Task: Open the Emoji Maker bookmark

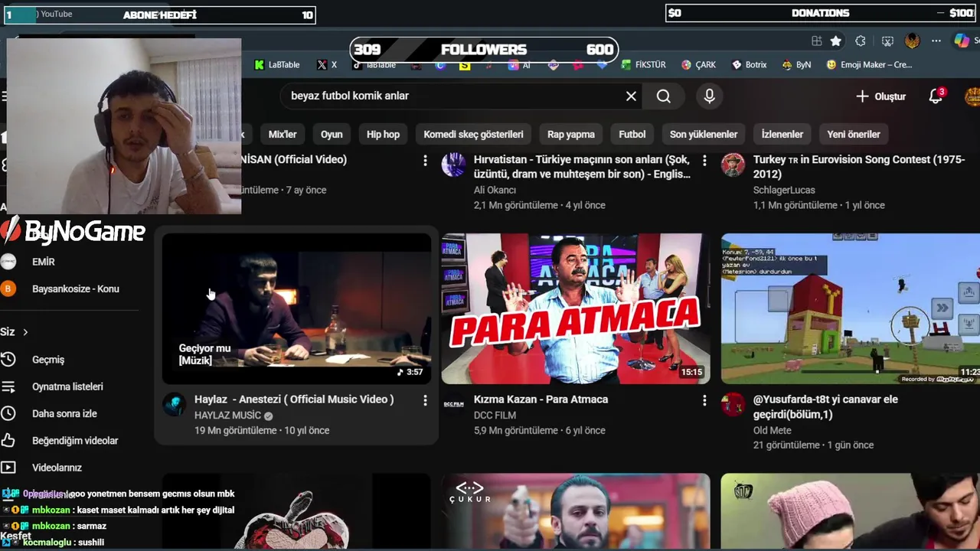Action: pyautogui.click(x=869, y=65)
